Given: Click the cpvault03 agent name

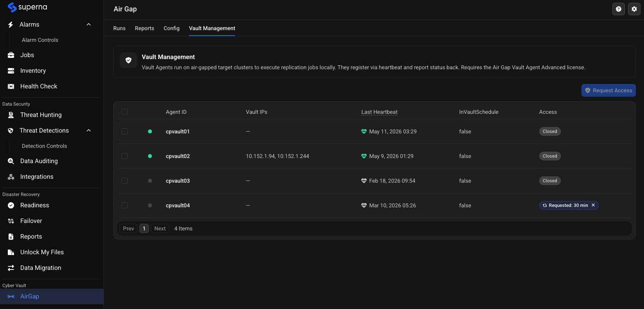Looking at the screenshot, I should click(x=178, y=181).
